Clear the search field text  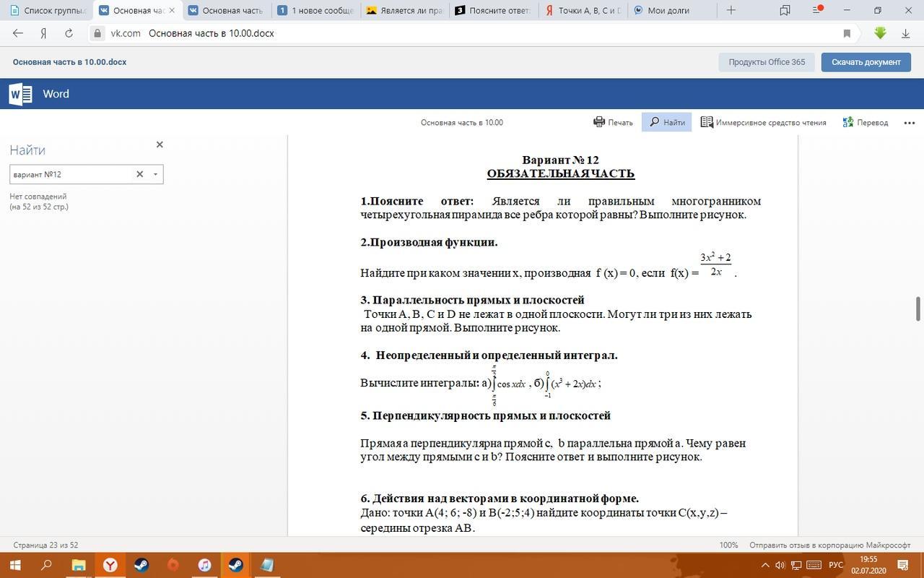click(x=140, y=174)
